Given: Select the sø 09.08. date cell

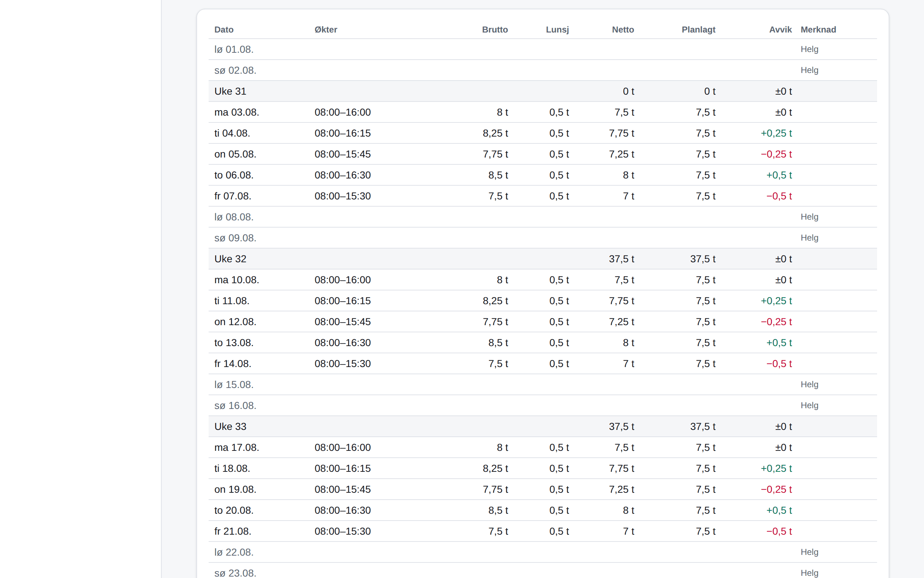Looking at the screenshot, I should pyautogui.click(x=235, y=238).
